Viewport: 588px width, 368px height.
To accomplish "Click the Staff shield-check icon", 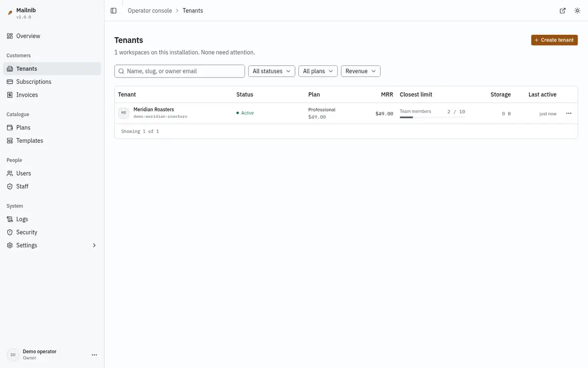I will pyautogui.click(x=10, y=186).
